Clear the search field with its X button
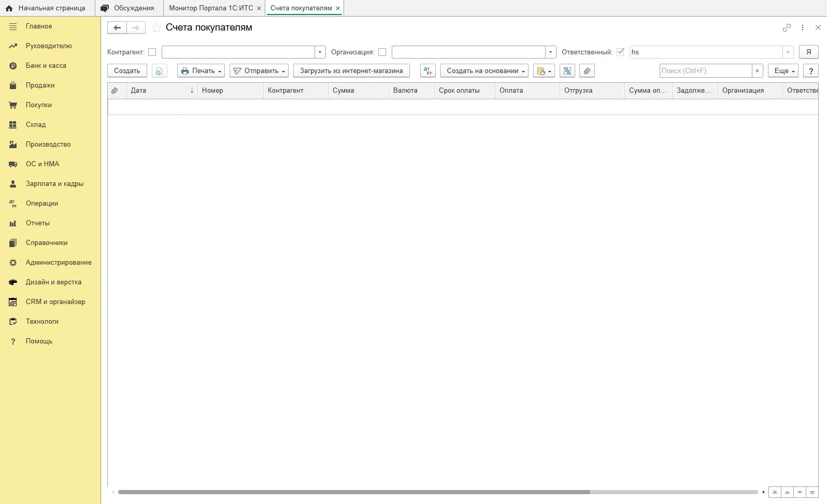The width and height of the screenshot is (827, 504). tap(758, 71)
